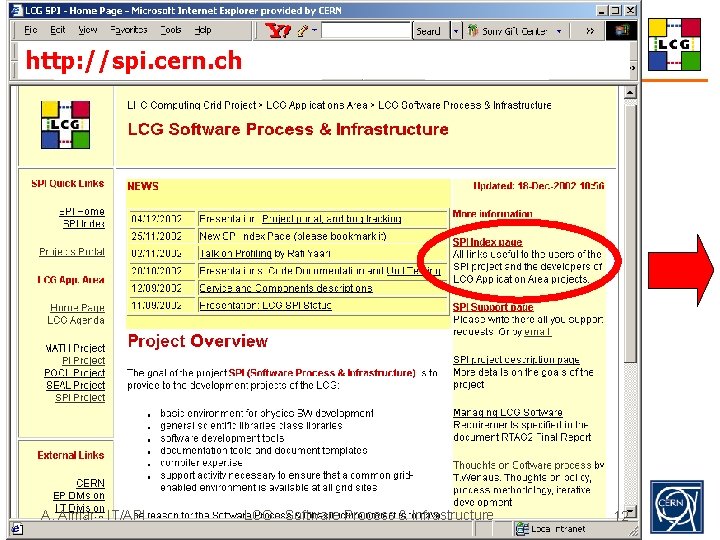Open the SPI Home quick link
The width and height of the screenshot is (720, 540).
click(x=82, y=212)
